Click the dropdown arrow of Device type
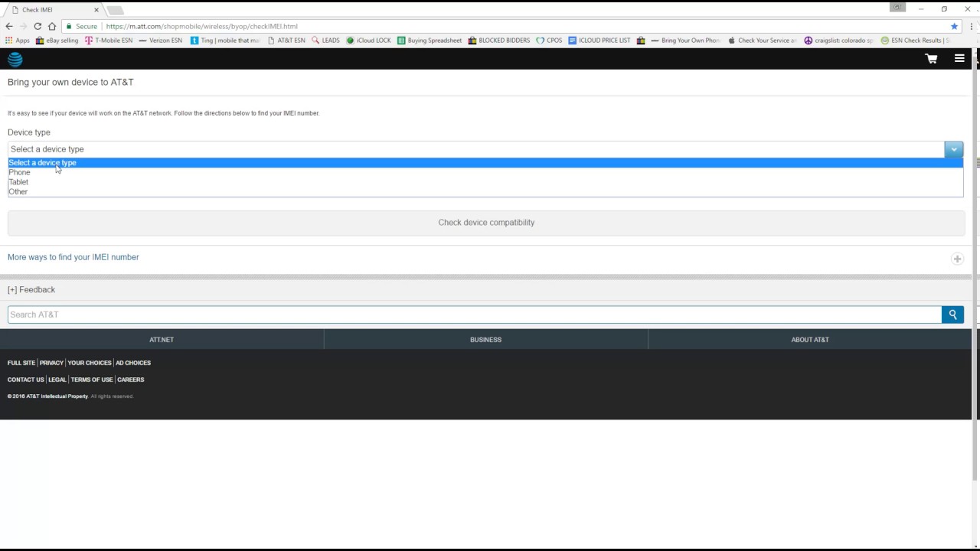The image size is (980, 551). click(954, 149)
